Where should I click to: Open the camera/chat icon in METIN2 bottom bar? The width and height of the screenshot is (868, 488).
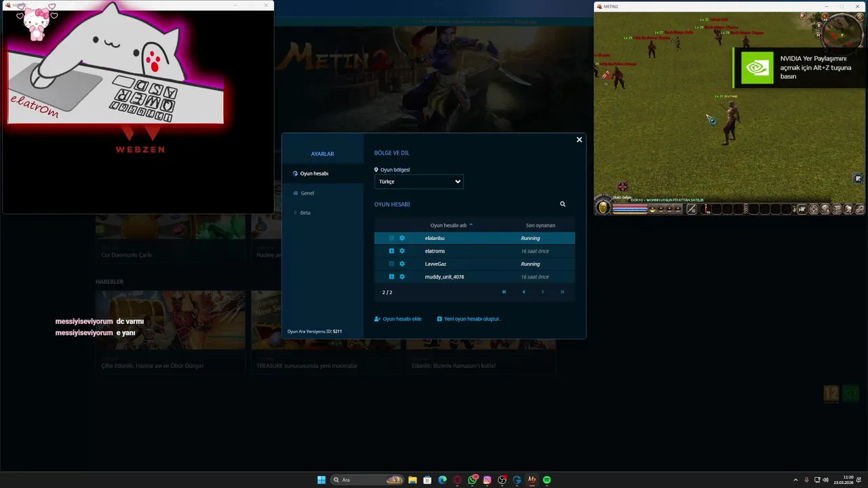[x=802, y=209]
